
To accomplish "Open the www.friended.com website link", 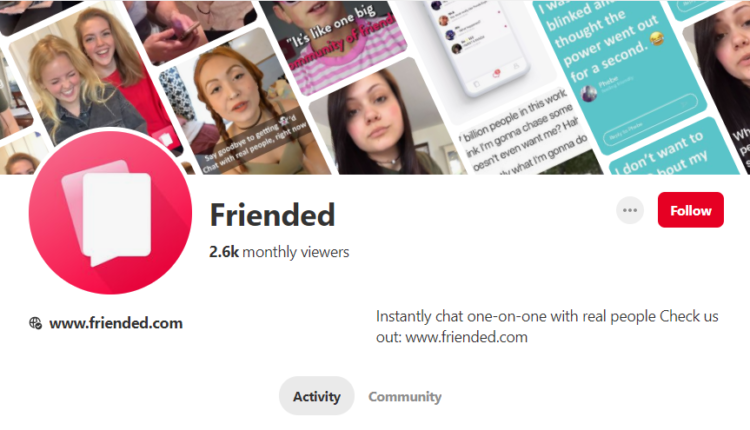I will coord(116,323).
